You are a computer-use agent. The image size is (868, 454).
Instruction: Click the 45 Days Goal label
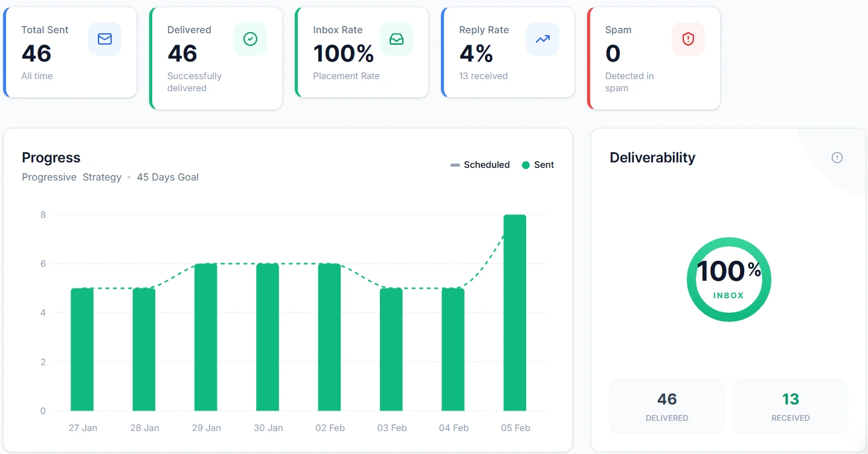click(167, 177)
